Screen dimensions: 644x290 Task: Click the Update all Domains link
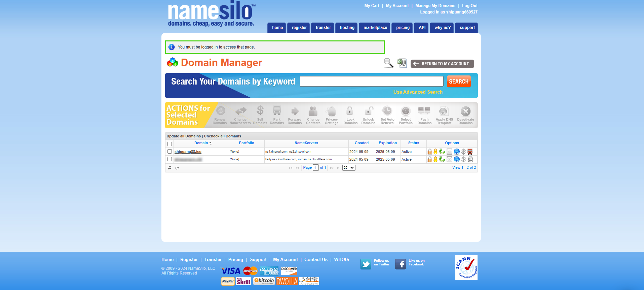(x=184, y=136)
